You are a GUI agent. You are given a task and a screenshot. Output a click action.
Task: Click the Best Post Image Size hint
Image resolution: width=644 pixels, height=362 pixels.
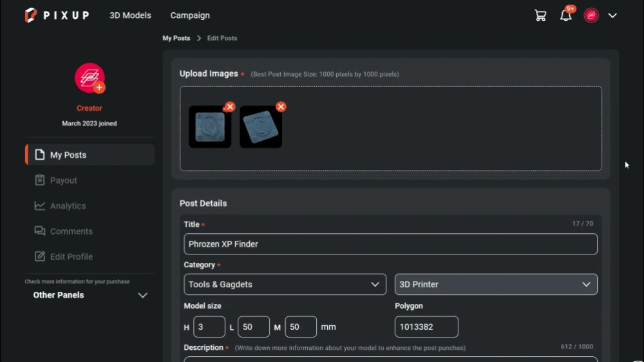(325, 74)
